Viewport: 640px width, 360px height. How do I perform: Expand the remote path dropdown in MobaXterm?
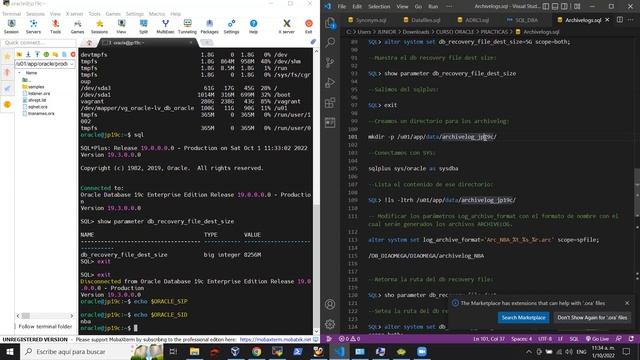tap(72, 64)
